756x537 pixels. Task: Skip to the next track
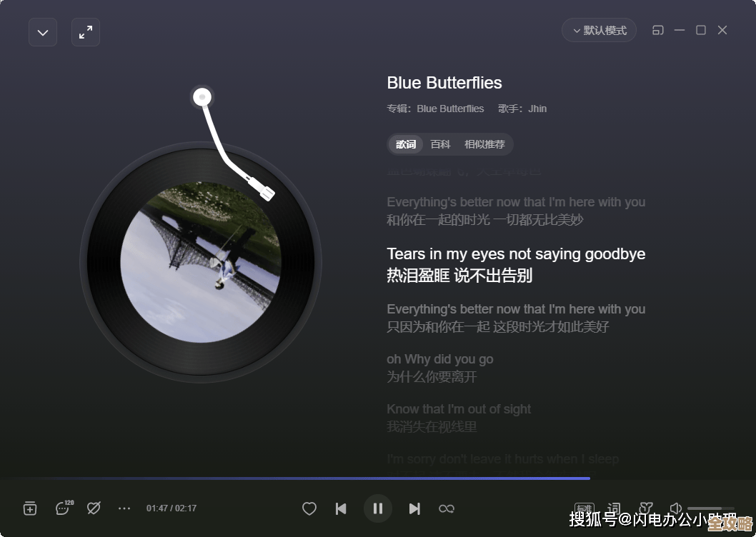[414, 508]
